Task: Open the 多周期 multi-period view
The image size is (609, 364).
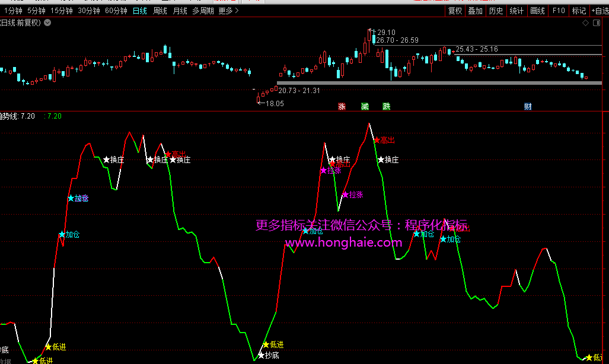Action: click(203, 11)
